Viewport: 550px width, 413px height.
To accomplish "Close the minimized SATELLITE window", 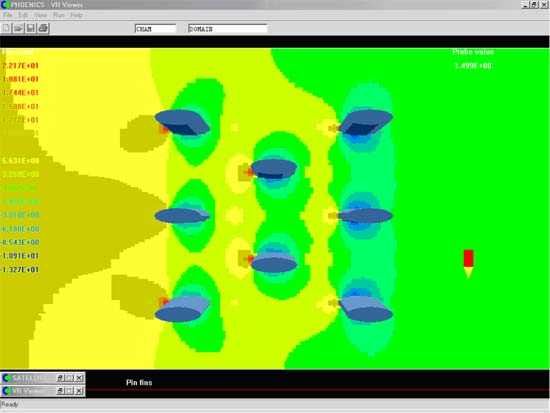I will [79, 378].
